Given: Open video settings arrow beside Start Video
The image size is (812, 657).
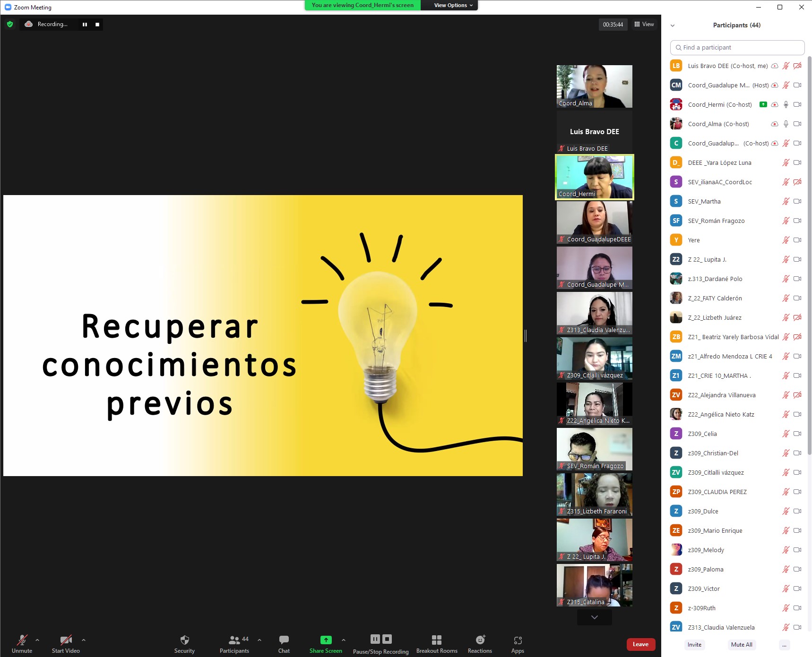Looking at the screenshot, I should click(84, 640).
